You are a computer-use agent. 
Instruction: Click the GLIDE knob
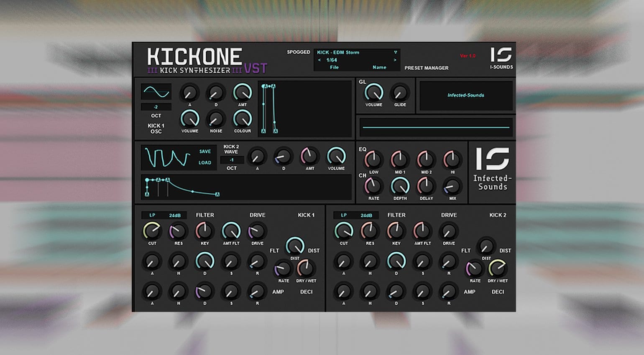tap(400, 93)
